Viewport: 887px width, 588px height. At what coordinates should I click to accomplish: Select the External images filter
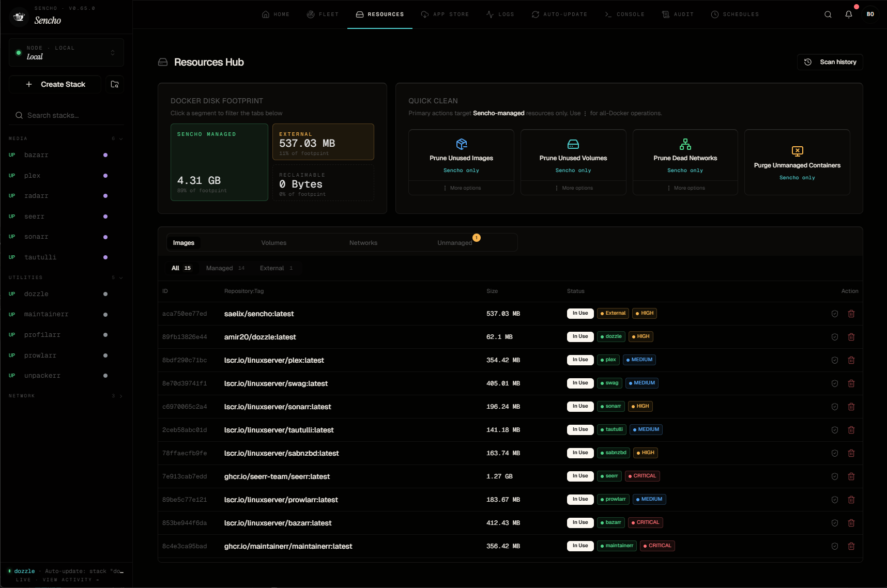tap(276, 268)
